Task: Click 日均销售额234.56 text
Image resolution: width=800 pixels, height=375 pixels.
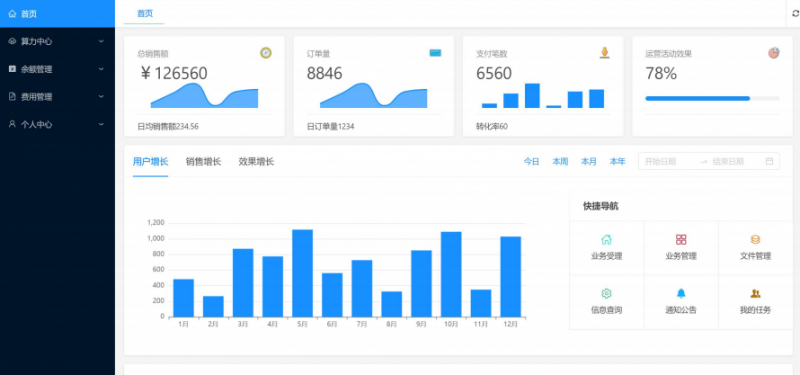Action: tap(168, 127)
